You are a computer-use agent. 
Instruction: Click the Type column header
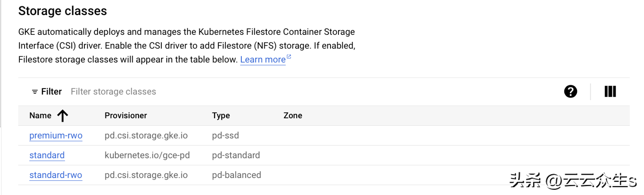pyautogui.click(x=221, y=115)
